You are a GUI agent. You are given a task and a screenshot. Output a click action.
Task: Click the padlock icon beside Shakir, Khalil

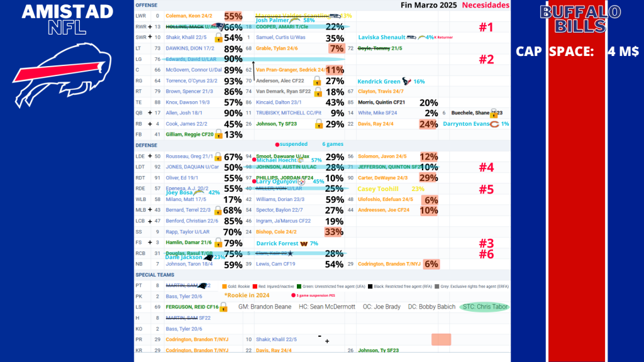click(218, 38)
